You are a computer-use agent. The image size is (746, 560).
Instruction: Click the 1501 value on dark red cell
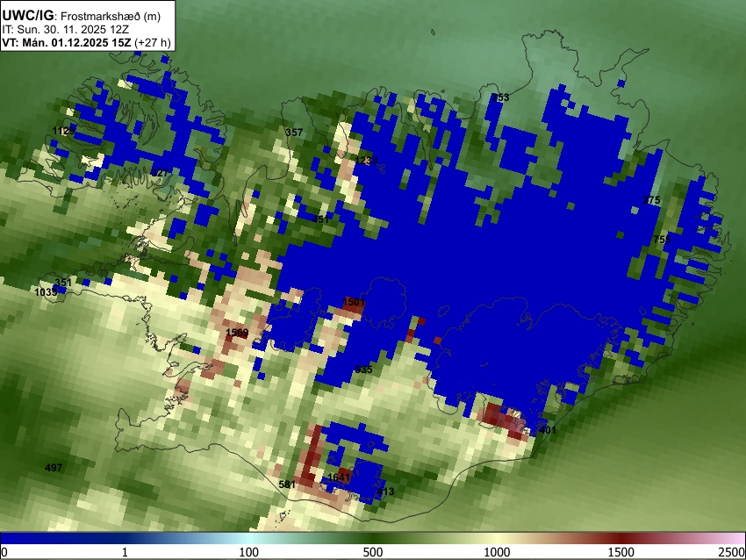[354, 302]
